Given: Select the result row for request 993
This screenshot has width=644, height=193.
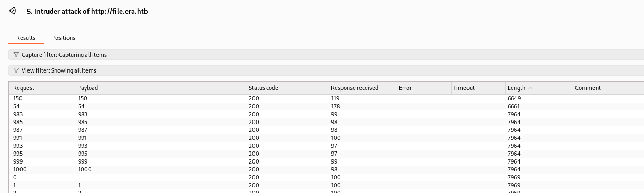Looking at the screenshot, I should 326,146.
